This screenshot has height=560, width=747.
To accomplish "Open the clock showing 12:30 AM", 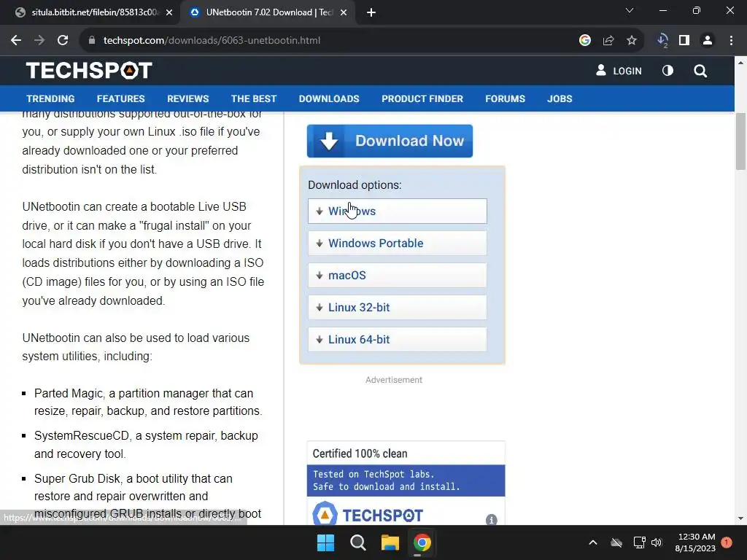I will click(x=695, y=542).
